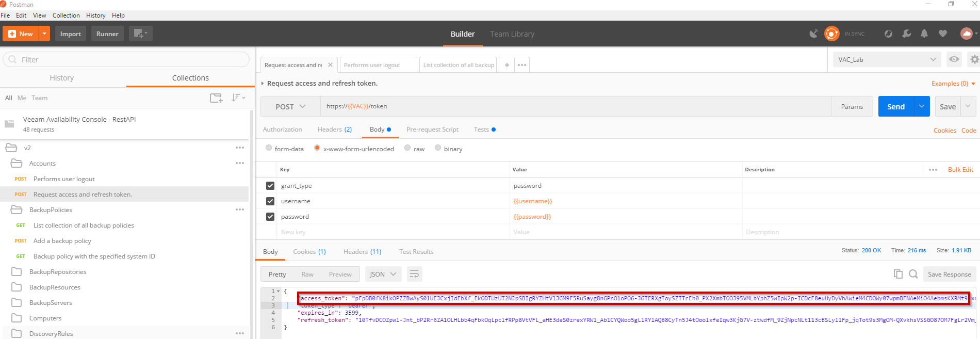Open the key-value table column options ellipsis

tap(933, 170)
